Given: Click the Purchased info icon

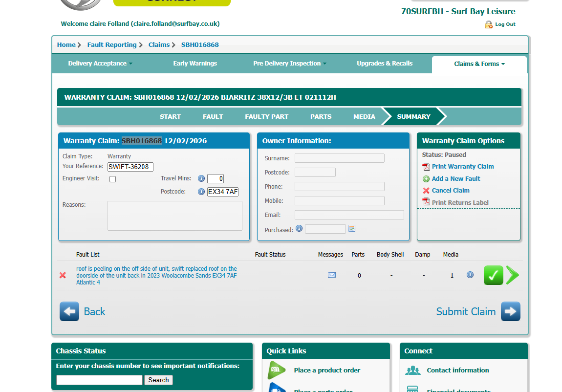Looking at the screenshot, I should [299, 228].
